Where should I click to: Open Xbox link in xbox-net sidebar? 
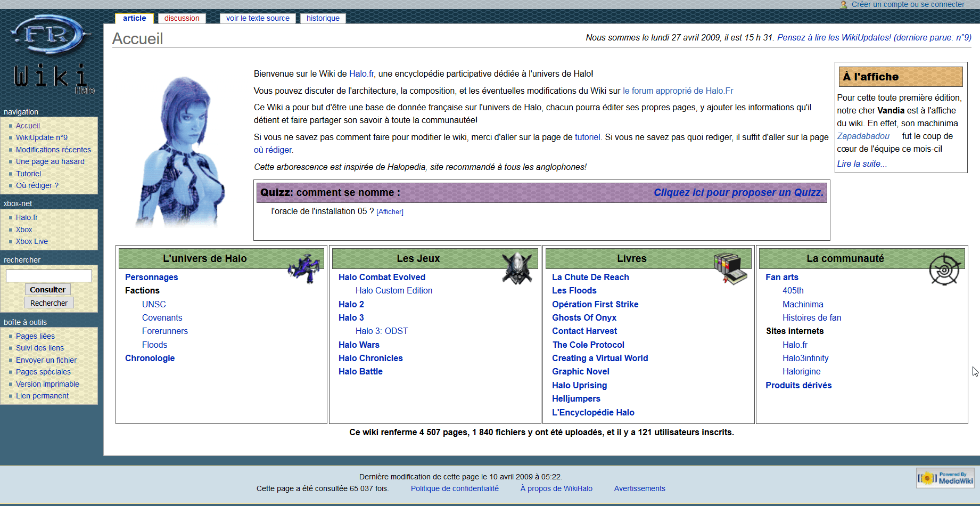click(x=24, y=230)
